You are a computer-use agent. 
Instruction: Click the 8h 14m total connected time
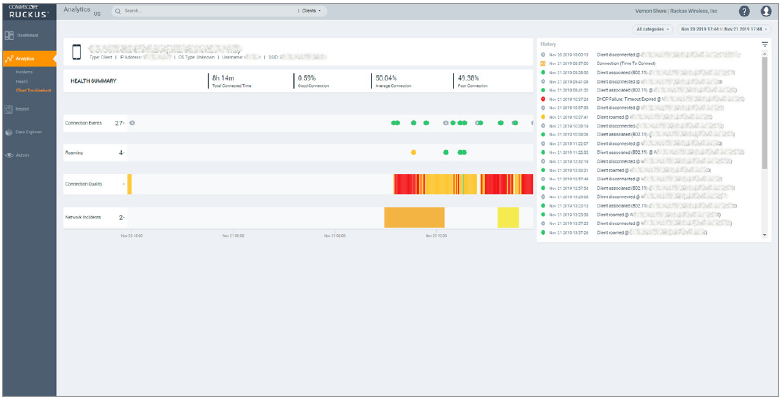click(x=223, y=78)
